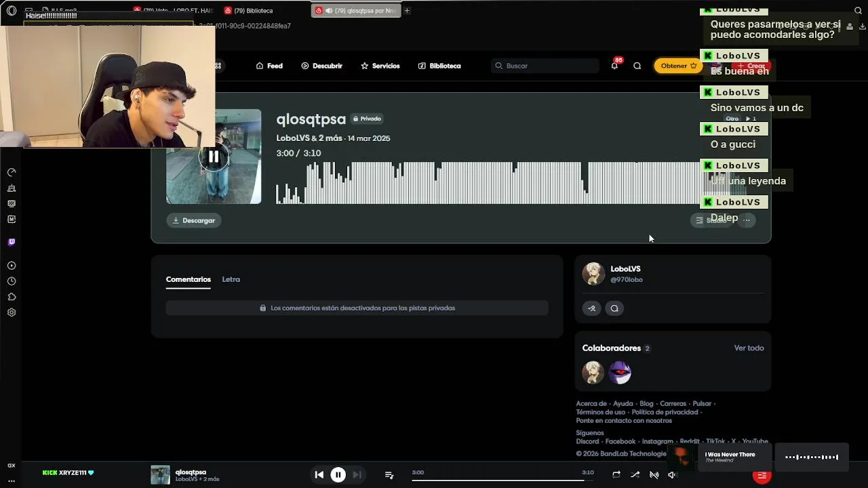Click the BandLab apps grid icon
Image resolution: width=868 pixels, height=488 pixels.
click(218, 66)
